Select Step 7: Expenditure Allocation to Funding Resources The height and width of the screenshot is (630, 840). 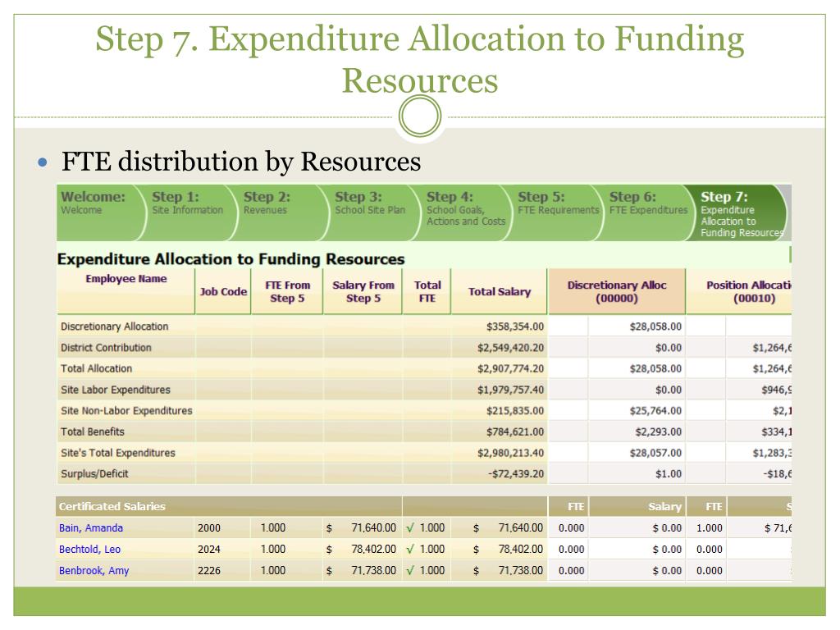click(739, 212)
